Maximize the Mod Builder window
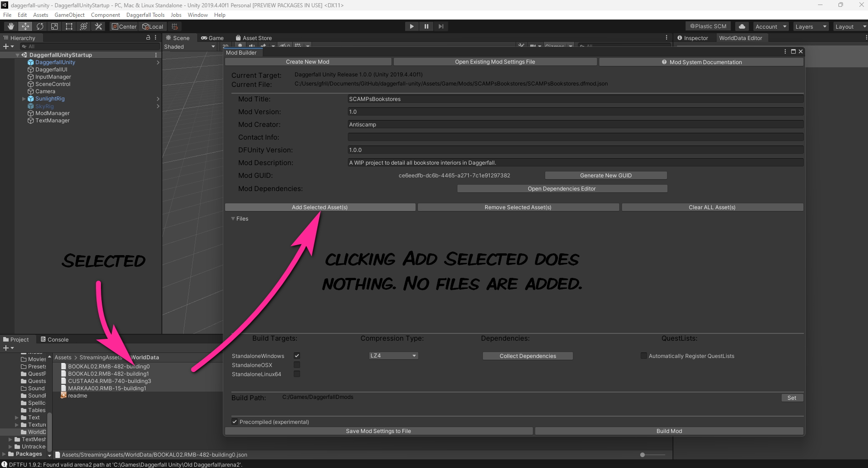 click(793, 52)
